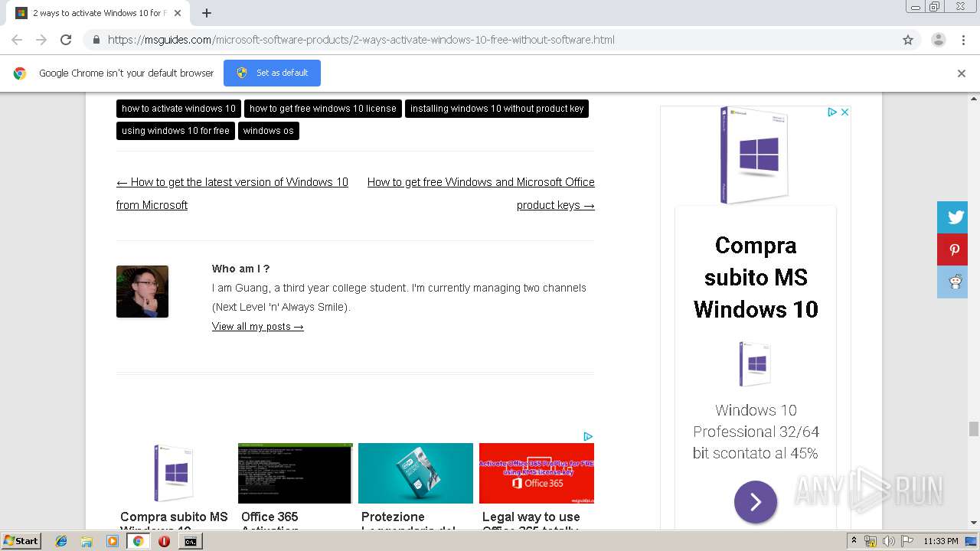Click the 'using windows 10 for free' tag
980x551 pixels.
coord(175,131)
